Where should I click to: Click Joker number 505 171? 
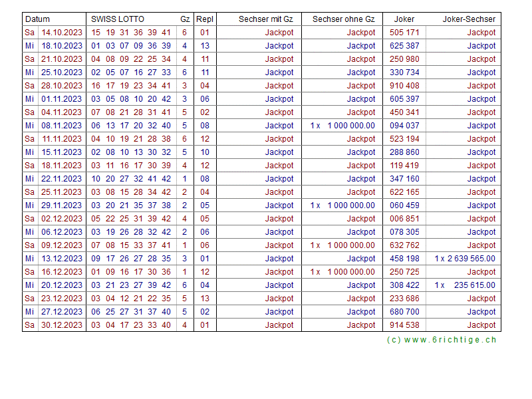tap(404, 33)
